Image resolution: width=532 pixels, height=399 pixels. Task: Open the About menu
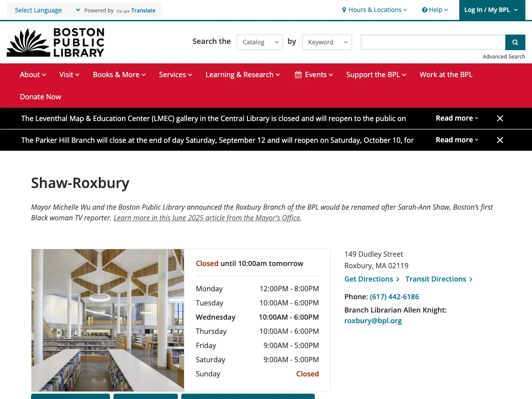point(33,74)
